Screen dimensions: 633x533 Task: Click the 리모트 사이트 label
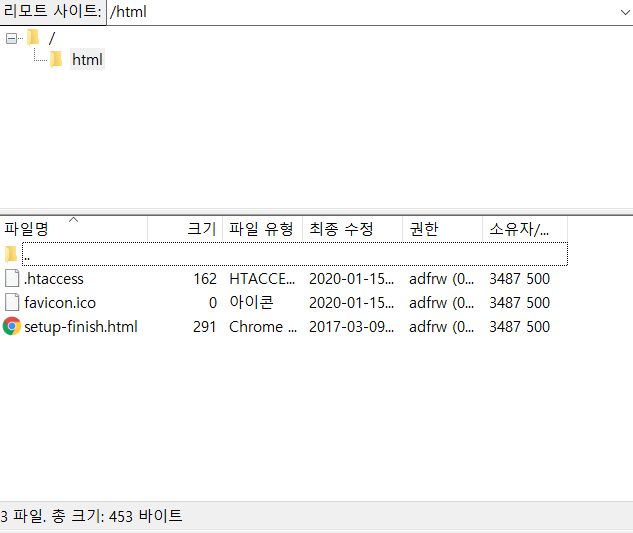point(52,11)
